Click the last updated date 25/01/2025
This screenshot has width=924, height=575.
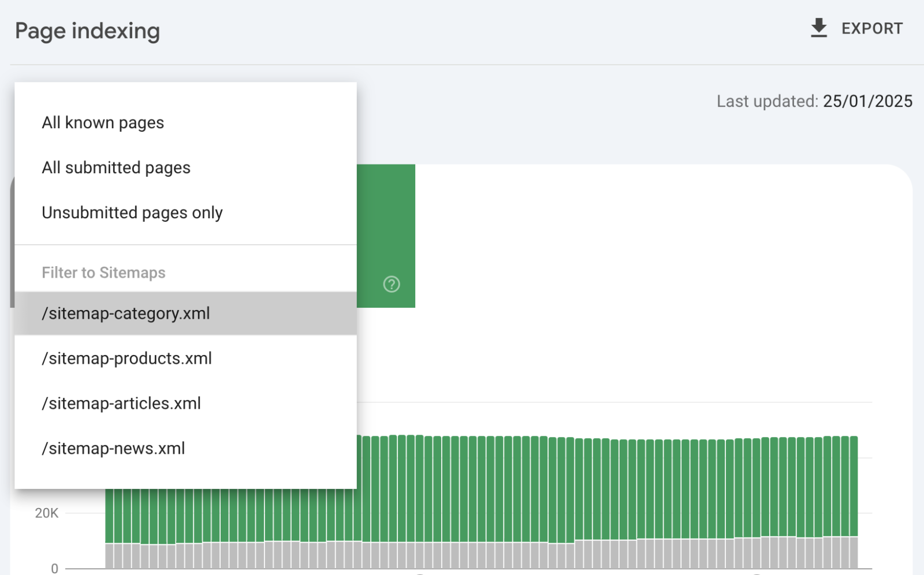[867, 101]
